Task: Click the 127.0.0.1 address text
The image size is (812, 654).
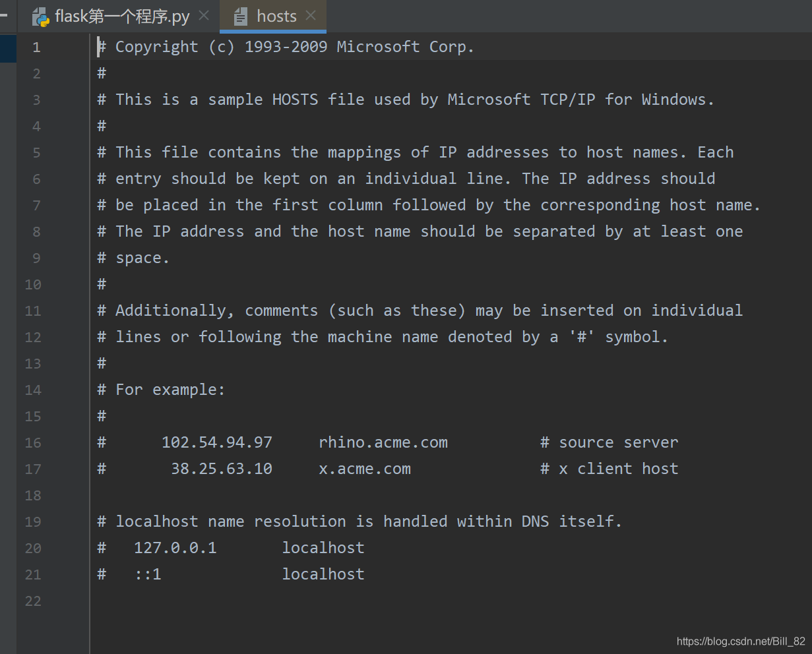Action: pyautogui.click(x=175, y=548)
